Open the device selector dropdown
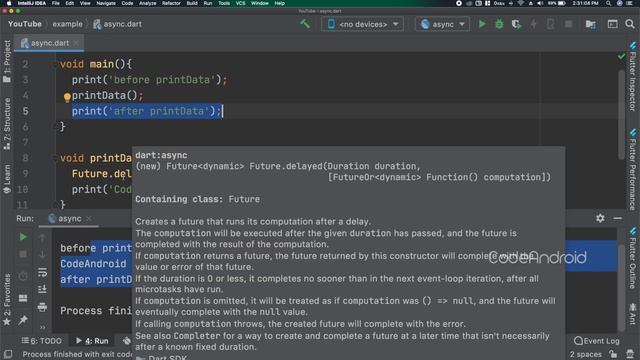This screenshot has height=360, width=640. pos(362,24)
